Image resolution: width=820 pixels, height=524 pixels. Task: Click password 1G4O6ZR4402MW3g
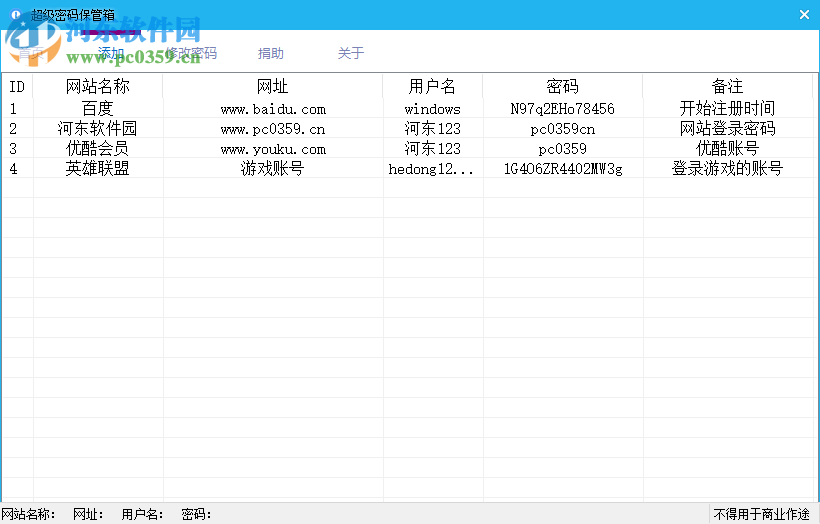563,168
